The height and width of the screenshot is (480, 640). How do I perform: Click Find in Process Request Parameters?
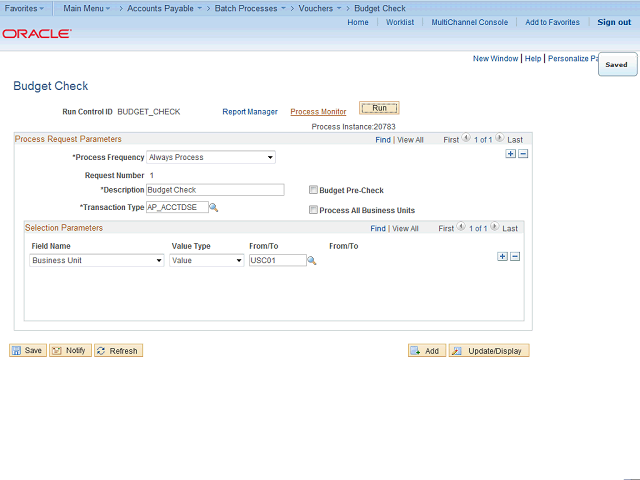click(x=383, y=140)
